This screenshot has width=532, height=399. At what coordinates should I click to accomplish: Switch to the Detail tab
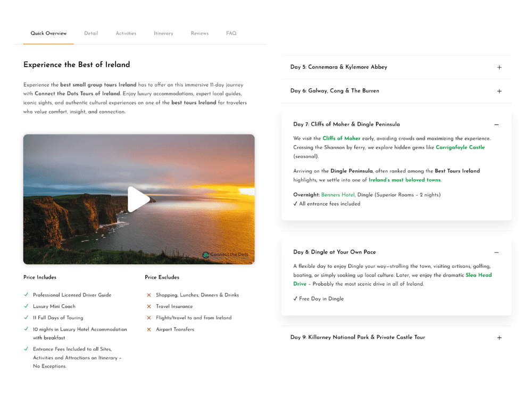pyautogui.click(x=92, y=33)
